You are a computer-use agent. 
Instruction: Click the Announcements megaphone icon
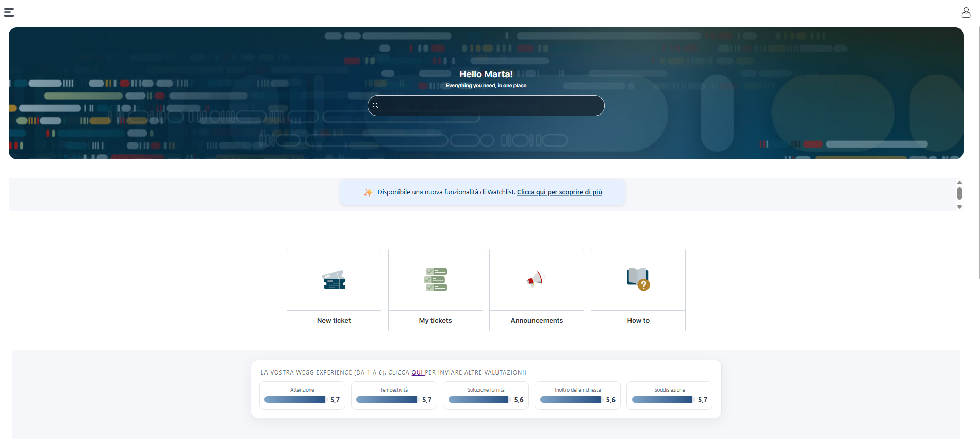pos(536,279)
